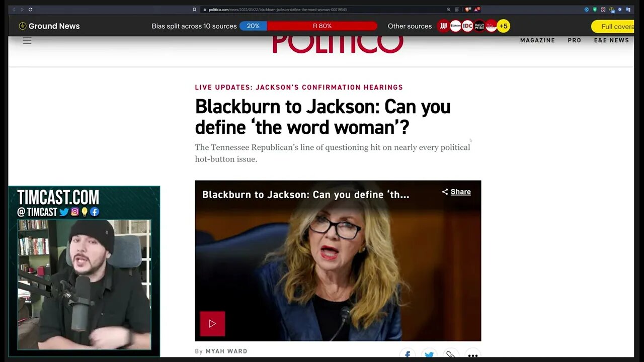
Task: Open Full coverage on Ground News
Action: [614, 27]
